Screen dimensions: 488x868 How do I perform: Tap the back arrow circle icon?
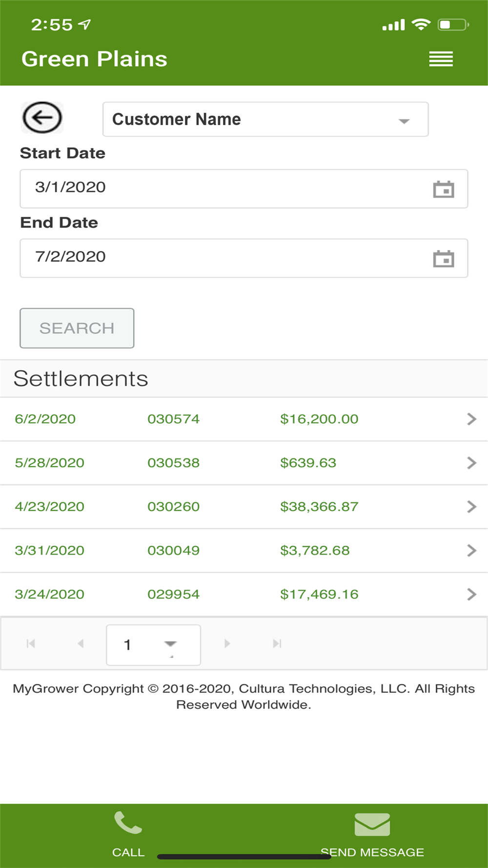point(42,118)
